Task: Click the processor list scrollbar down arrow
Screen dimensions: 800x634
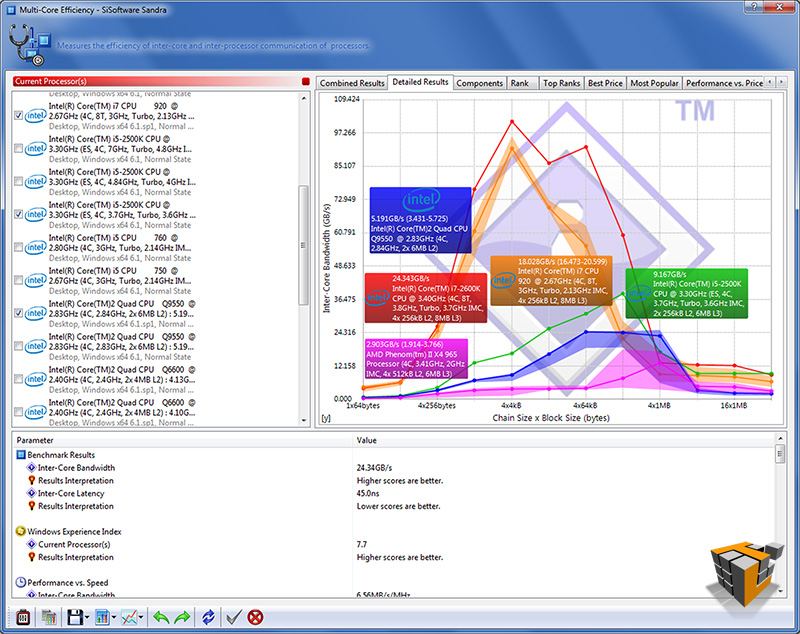Action: (x=304, y=421)
